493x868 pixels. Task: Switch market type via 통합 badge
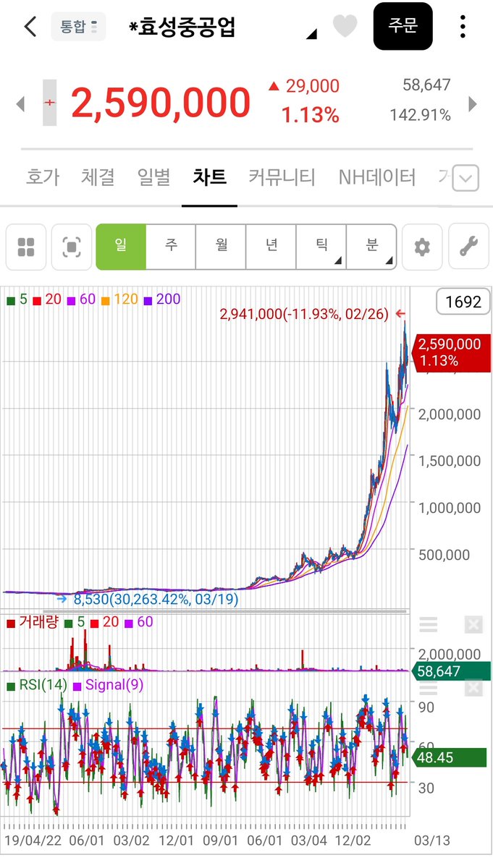click(78, 27)
